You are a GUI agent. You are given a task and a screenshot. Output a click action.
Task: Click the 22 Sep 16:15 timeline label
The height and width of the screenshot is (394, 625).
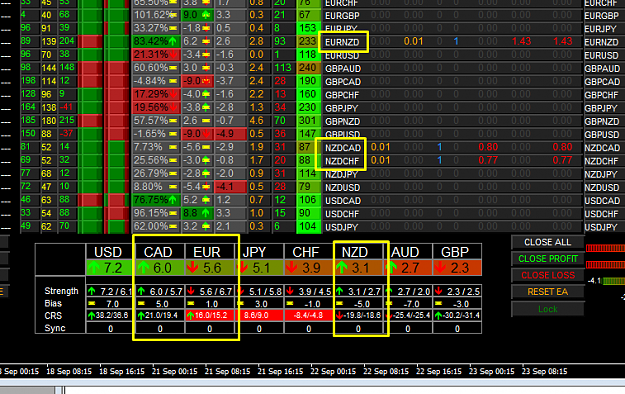click(x=439, y=371)
